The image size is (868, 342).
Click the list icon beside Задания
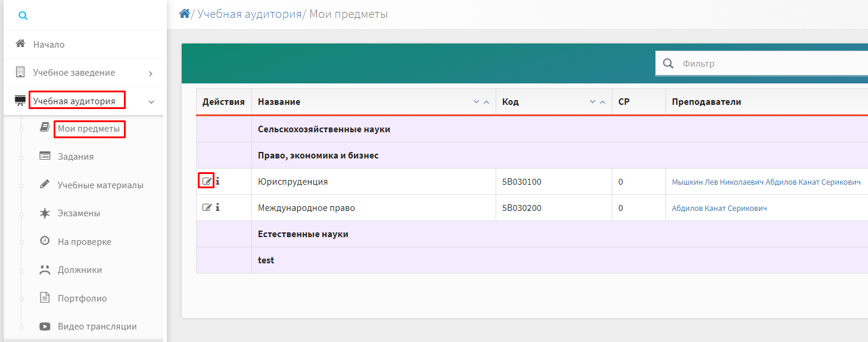[x=45, y=156]
